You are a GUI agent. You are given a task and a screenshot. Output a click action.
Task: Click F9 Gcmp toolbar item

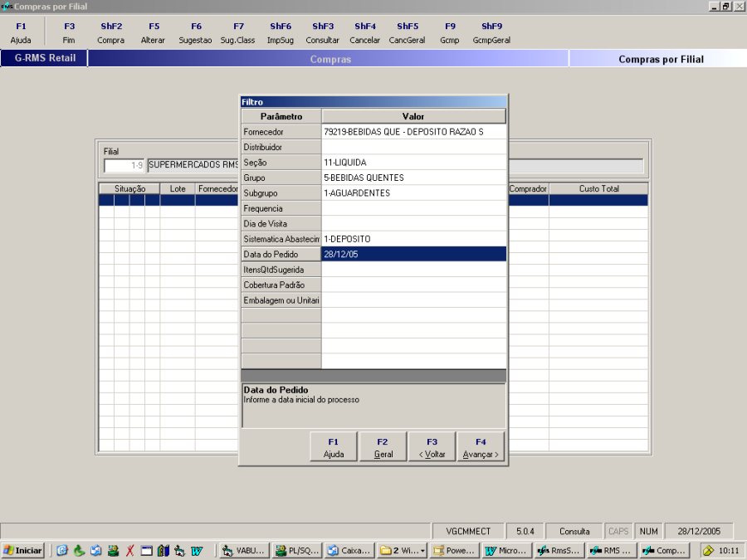[450, 33]
